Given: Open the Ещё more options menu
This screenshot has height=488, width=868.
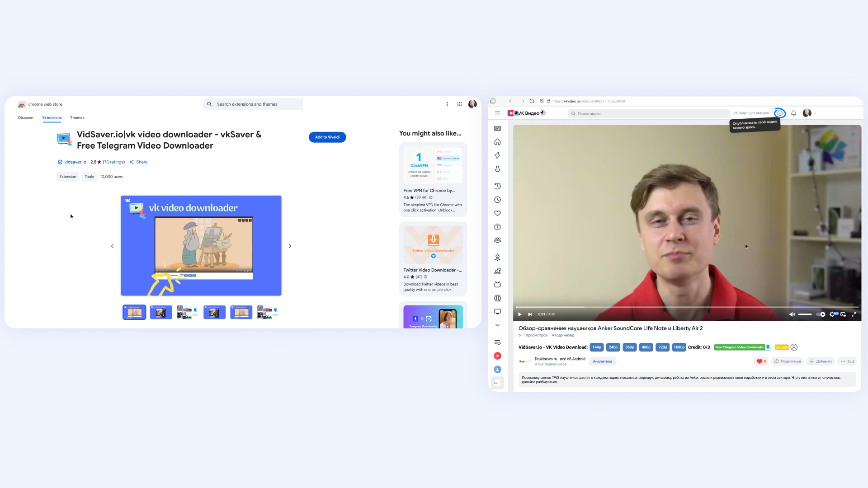Looking at the screenshot, I should pos(848,361).
